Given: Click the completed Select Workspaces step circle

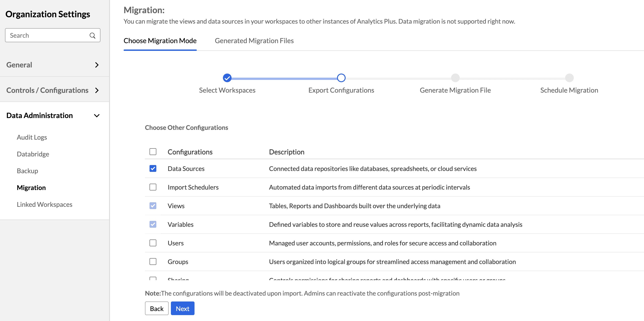Looking at the screenshot, I should (227, 78).
